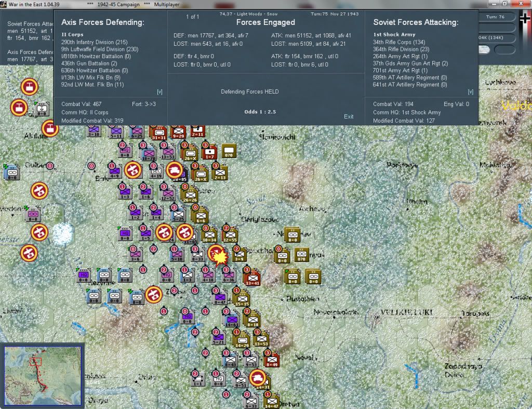Select the infantry counter labeled 6=33

[251, 401]
